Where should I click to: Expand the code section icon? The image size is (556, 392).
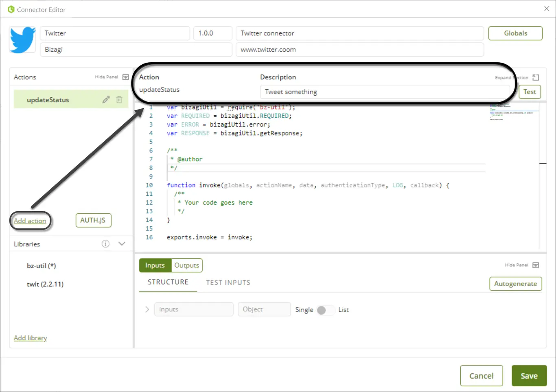(536, 77)
